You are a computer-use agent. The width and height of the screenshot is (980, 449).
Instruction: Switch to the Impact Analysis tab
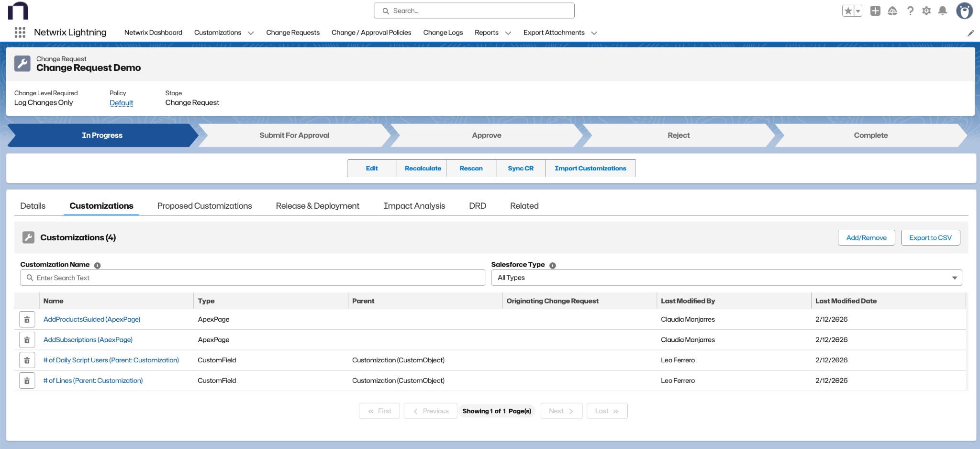(x=414, y=206)
